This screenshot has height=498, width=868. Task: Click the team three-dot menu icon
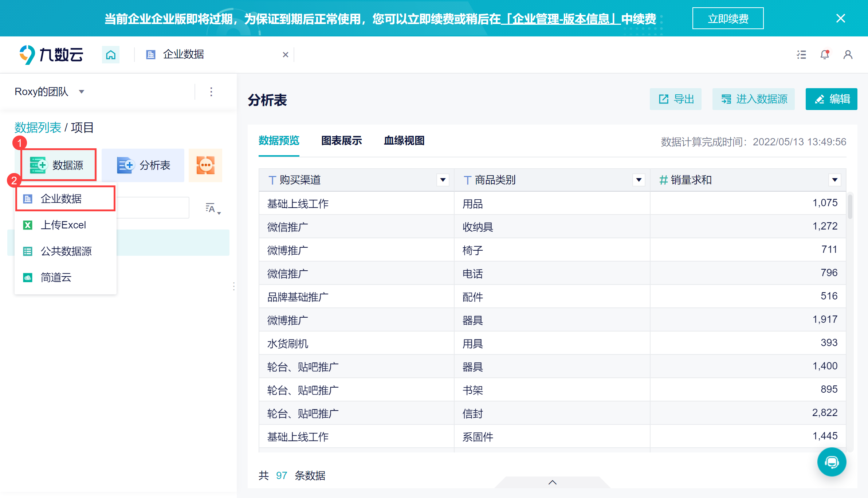point(211,92)
